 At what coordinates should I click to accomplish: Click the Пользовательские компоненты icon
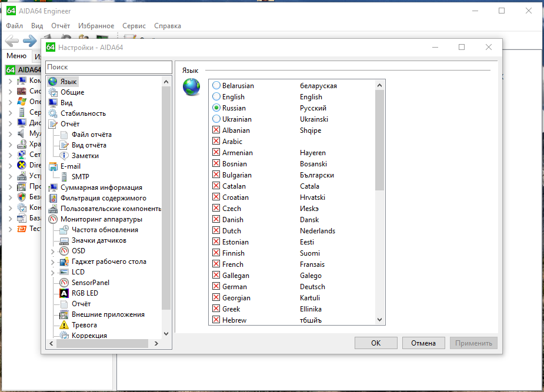(53, 209)
